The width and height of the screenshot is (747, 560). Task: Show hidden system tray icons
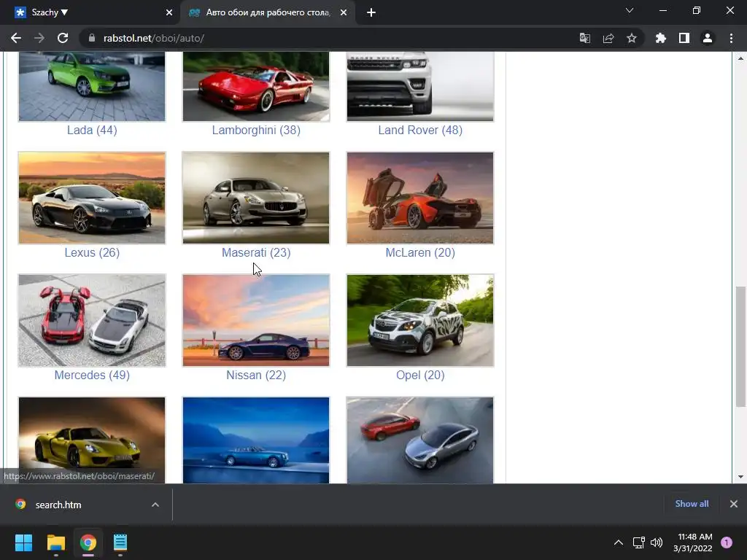pos(619,542)
